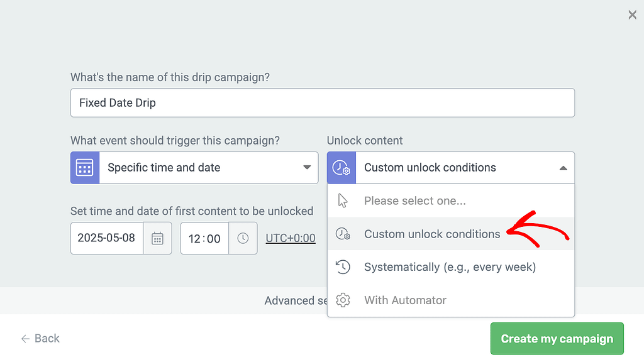Click the history clock icon beside Systematically
The image size is (644, 362).
(x=343, y=266)
